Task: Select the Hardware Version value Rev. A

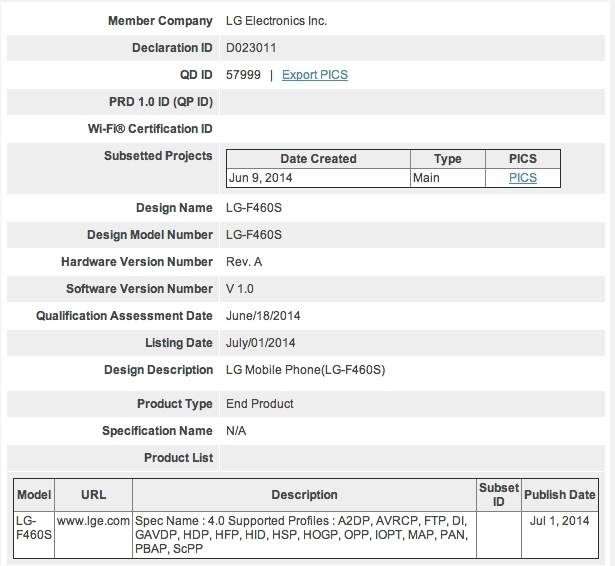Action: click(244, 262)
